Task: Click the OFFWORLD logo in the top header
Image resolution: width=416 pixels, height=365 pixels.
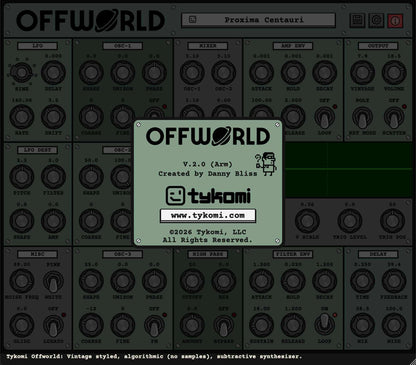Action: (91, 20)
